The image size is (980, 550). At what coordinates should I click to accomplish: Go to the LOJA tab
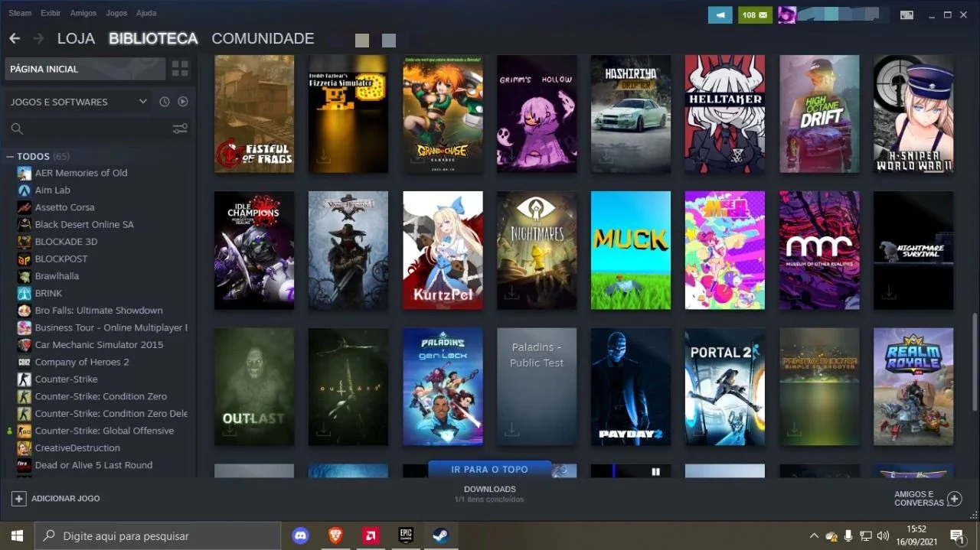pos(76,38)
